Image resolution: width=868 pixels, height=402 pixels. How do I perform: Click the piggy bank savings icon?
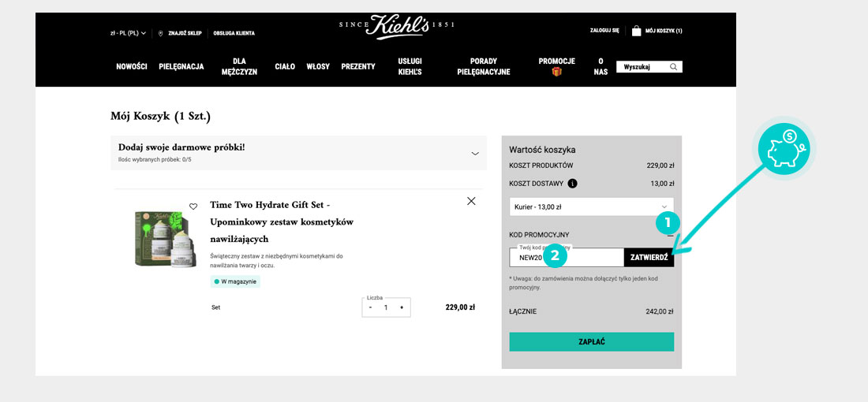(784, 148)
